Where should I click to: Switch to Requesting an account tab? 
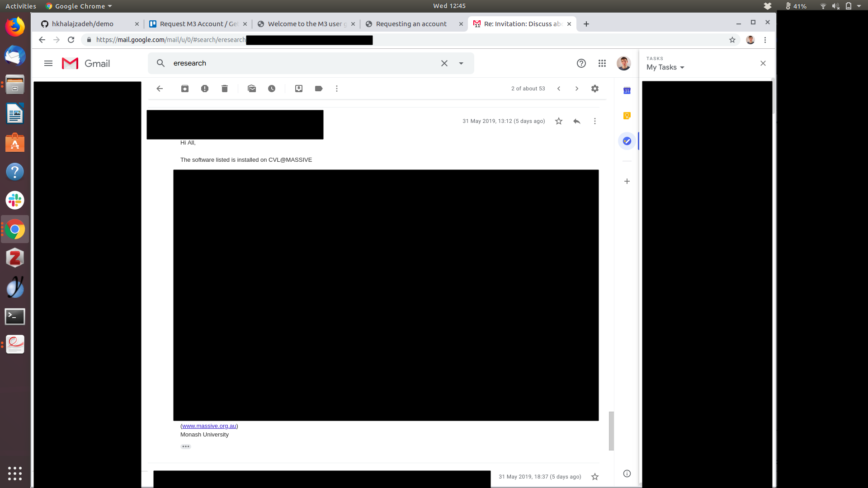tap(411, 24)
